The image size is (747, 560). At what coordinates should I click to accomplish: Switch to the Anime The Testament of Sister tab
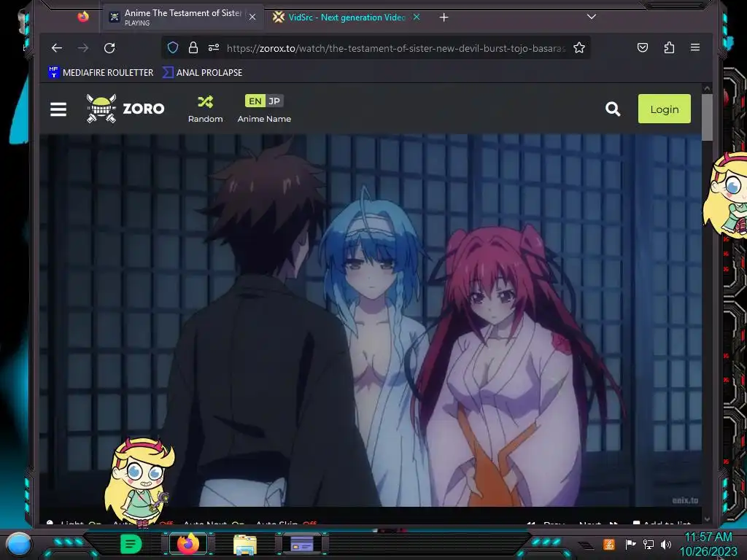(182, 17)
